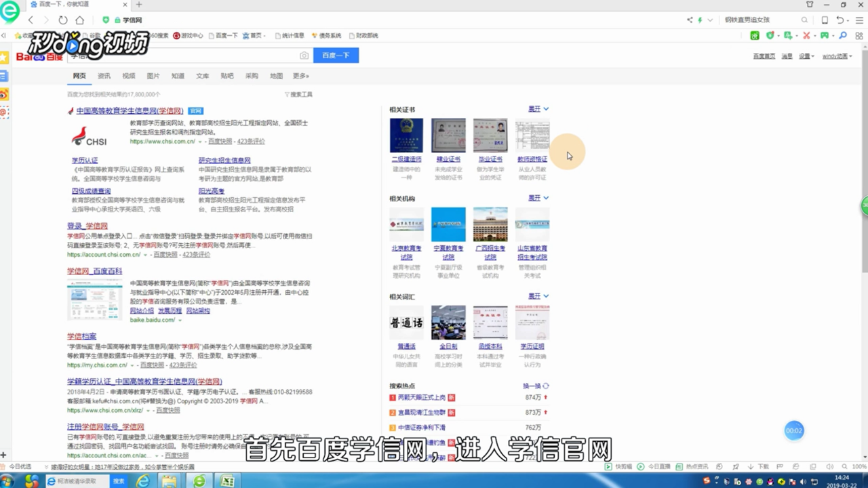
Task: Open the windy动画 account dropdown
Action: coord(837,56)
